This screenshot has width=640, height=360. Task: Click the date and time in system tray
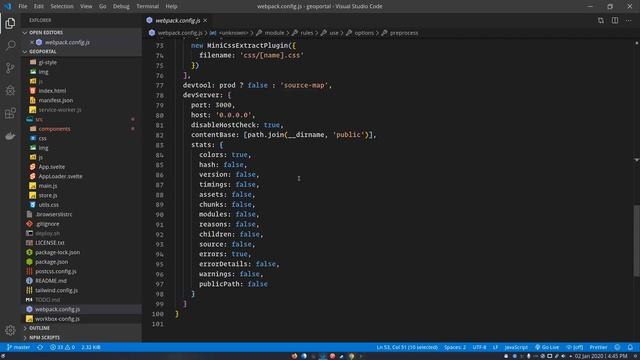coord(601,356)
